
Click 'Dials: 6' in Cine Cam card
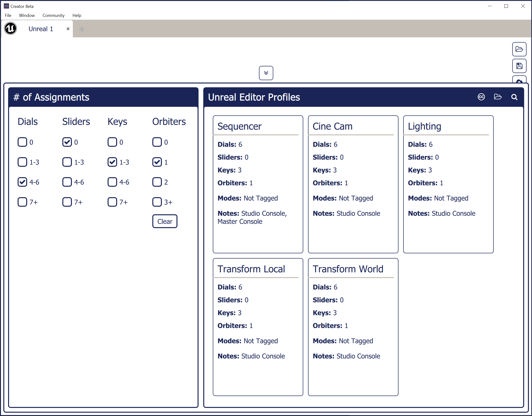click(325, 144)
